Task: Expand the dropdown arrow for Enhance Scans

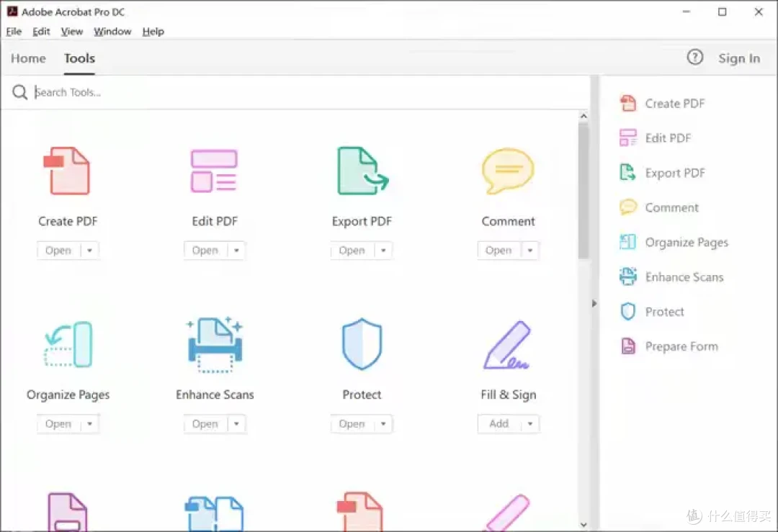Action: 237,424
